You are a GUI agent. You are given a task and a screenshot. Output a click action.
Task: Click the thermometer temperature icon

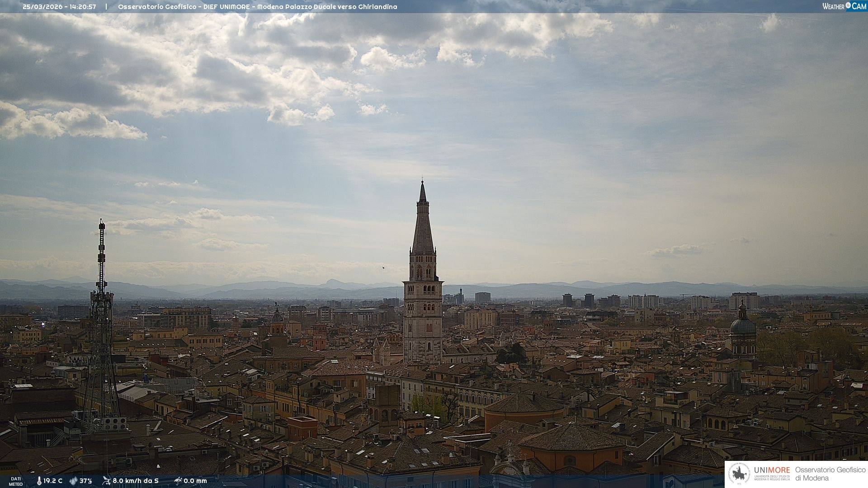click(39, 481)
